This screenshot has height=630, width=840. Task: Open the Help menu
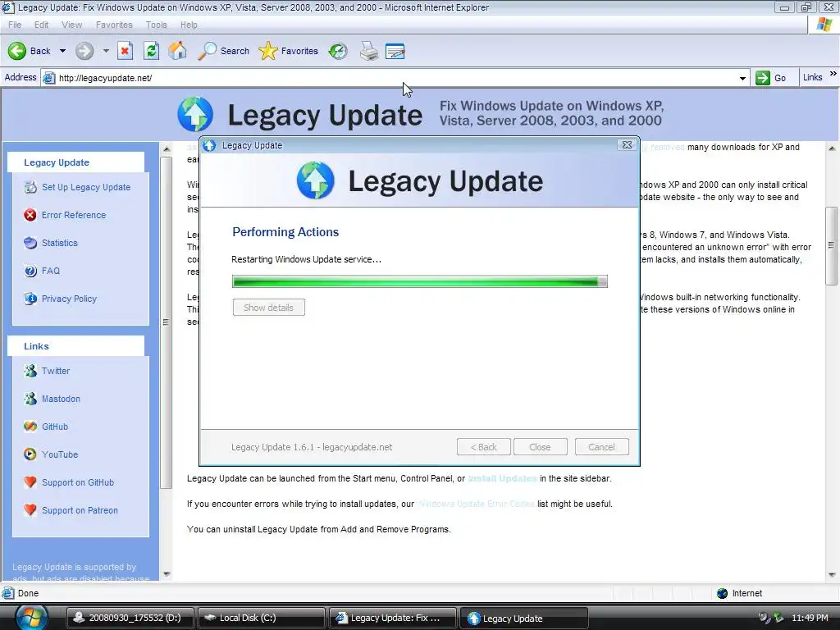[x=189, y=25]
